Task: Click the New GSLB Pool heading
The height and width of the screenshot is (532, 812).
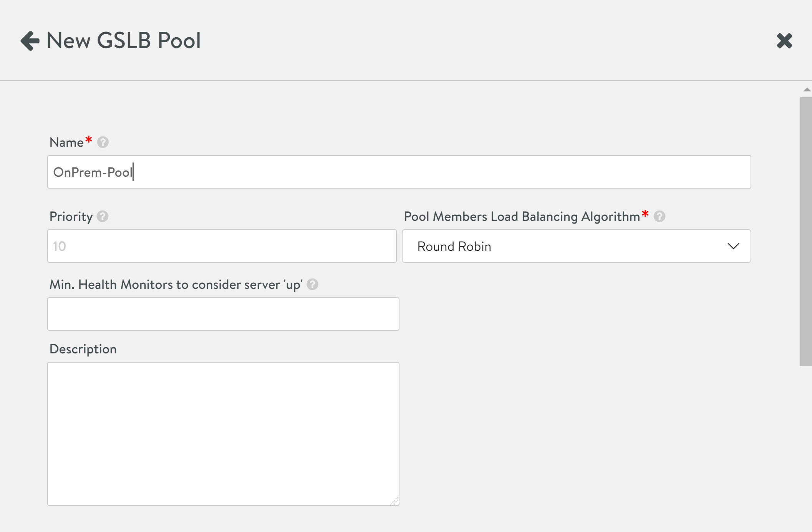Action: click(124, 41)
